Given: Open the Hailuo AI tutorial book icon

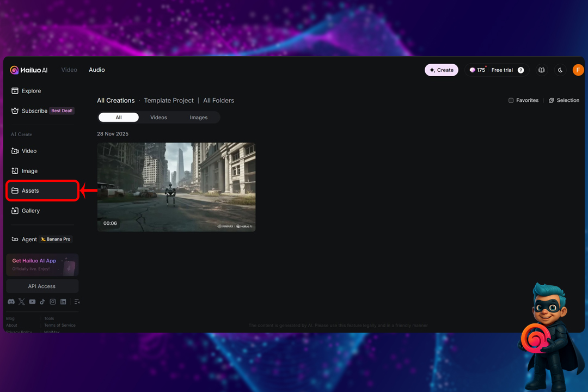Looking at the screenshot, I should tap(541, 70).
